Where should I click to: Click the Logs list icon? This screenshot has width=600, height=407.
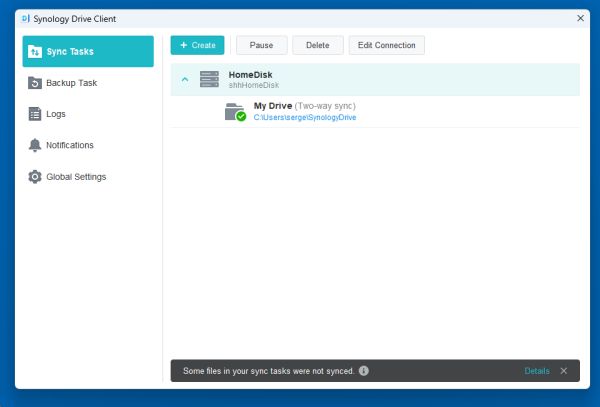35,114
